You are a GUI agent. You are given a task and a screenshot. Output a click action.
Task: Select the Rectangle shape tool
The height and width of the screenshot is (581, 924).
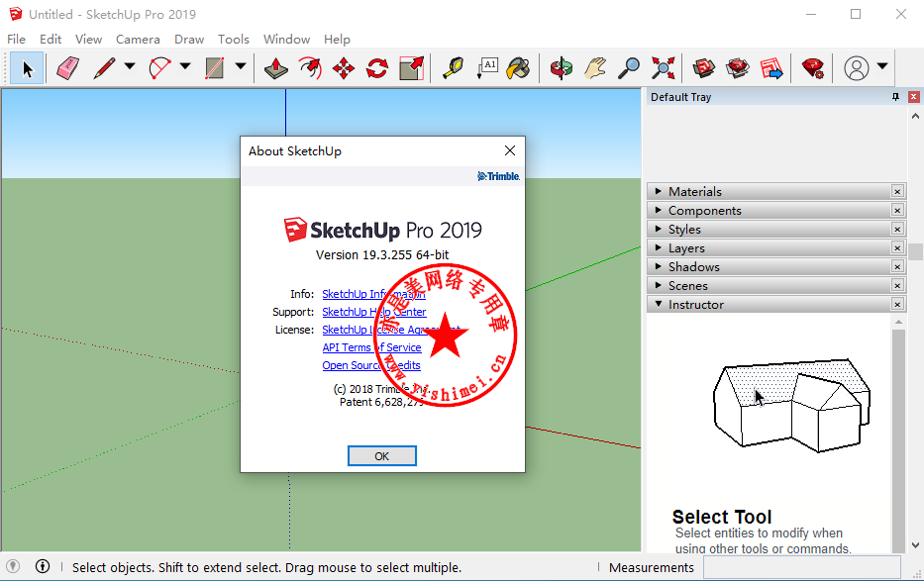tap(215, 68)
